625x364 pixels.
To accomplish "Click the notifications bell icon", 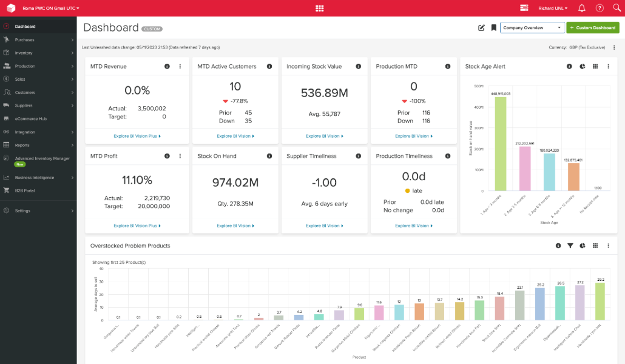I will 581,8.
